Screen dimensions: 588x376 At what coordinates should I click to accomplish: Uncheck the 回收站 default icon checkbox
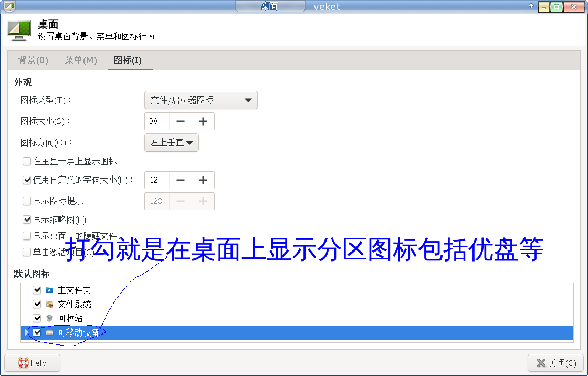tap(37, 318)
